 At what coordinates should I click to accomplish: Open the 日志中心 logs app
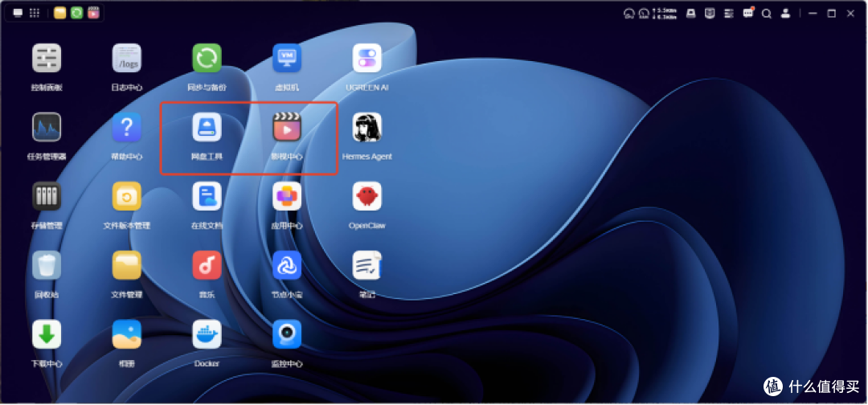coord(127,58)
